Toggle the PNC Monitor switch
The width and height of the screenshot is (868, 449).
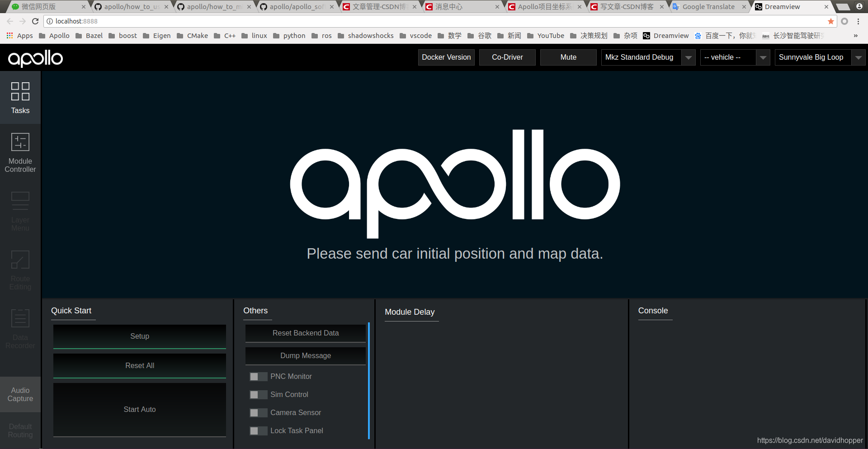[x=258, y=377]
